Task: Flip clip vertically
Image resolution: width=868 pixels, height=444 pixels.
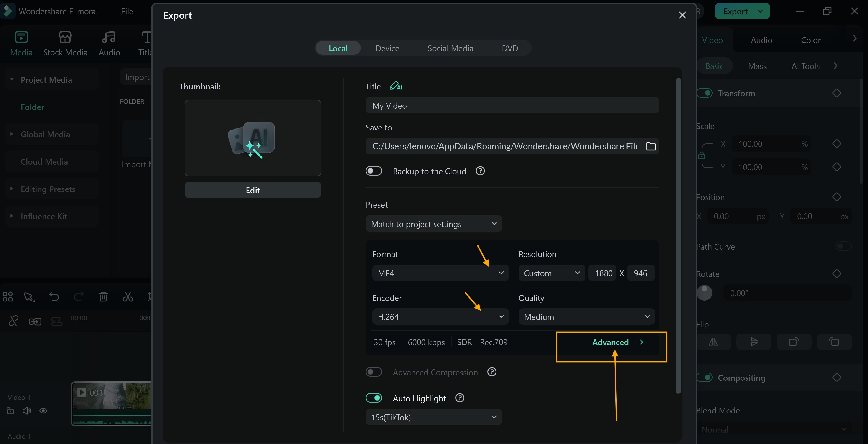Action: click(x=754, y=342)
